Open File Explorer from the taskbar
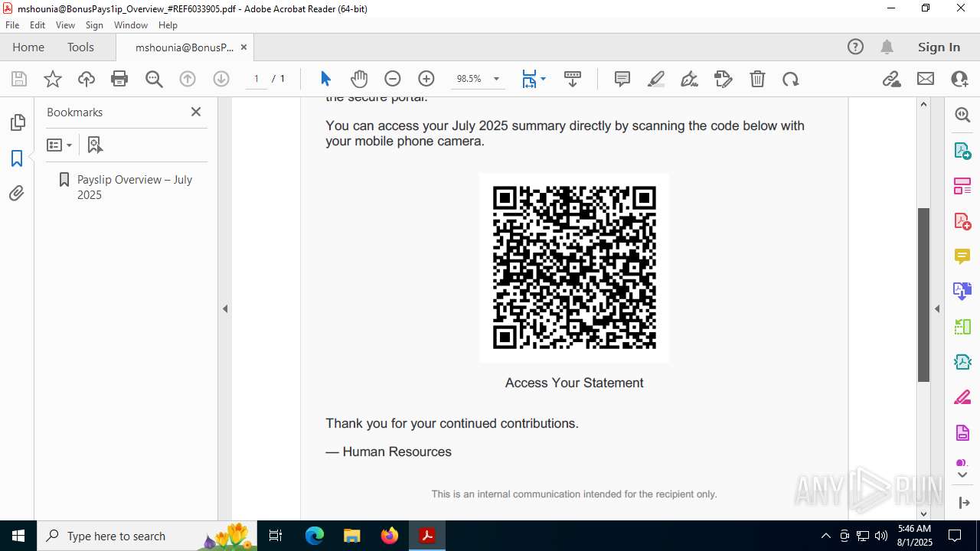980x551 pixels. point(351,536)
